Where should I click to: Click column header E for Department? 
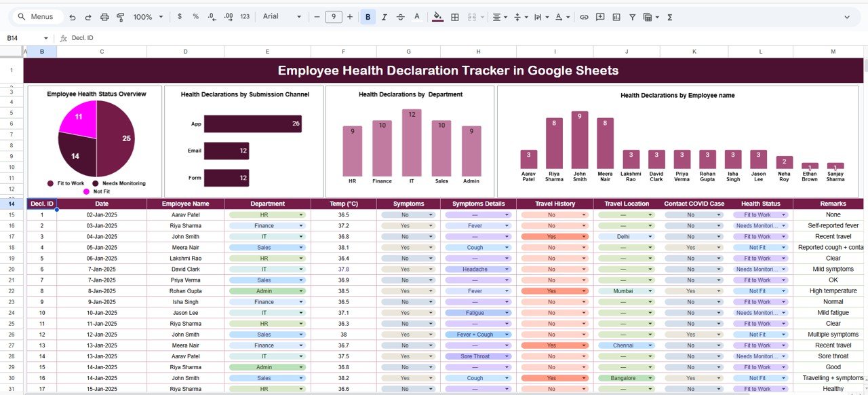point(267,51)
